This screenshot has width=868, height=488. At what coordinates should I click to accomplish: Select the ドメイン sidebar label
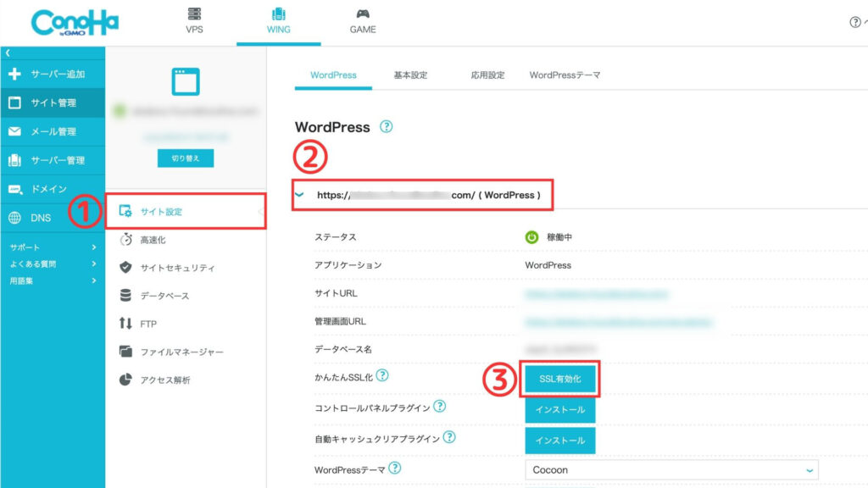coord(48,189)
